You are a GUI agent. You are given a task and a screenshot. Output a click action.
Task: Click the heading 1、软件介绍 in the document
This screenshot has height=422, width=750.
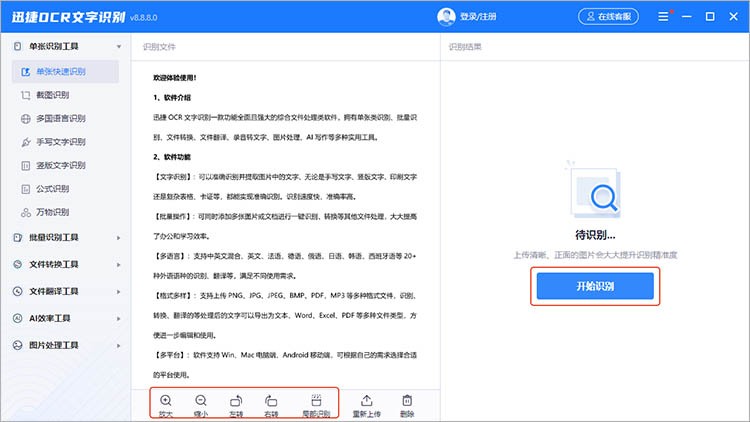pyautogui.click(x=172, y=98)
